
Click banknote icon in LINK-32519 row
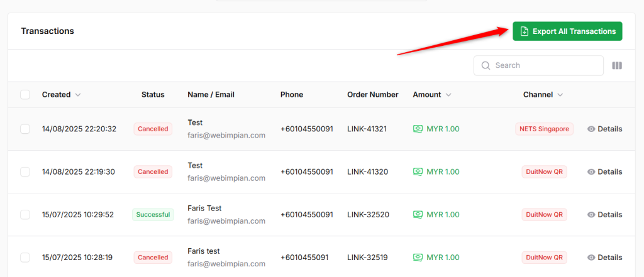(x=418, y=258)
